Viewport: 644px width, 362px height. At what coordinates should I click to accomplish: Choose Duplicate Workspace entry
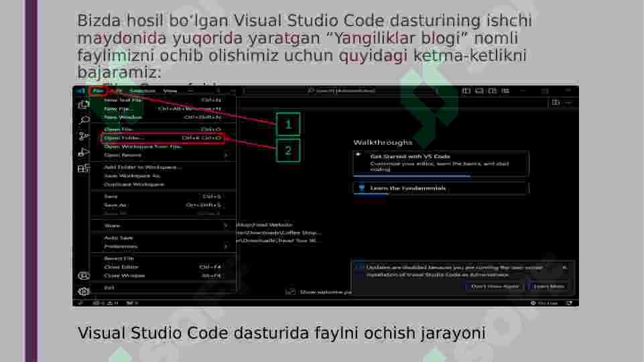[x=163, y=184]
